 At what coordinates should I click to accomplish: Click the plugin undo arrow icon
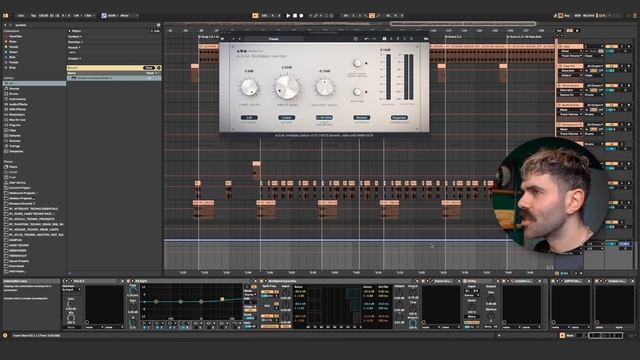point(367,39)
